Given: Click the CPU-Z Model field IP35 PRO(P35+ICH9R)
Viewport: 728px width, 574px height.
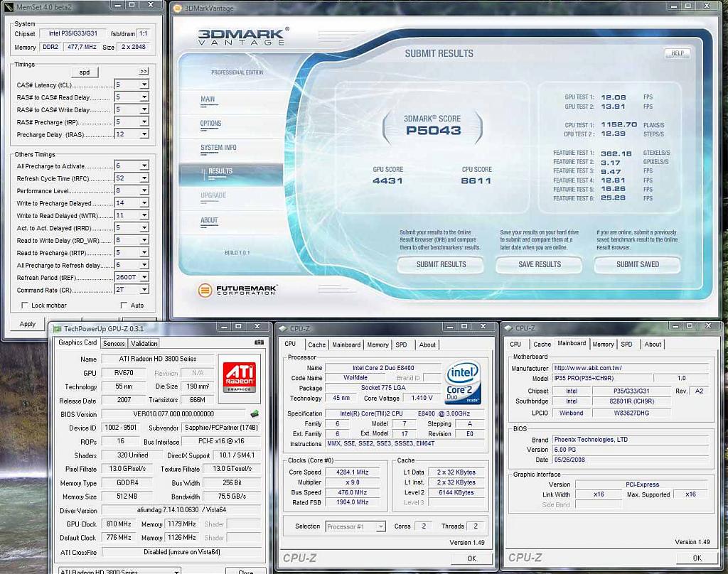Looking at the screenshot, I should pyautogui.click(x=602, y=378).
